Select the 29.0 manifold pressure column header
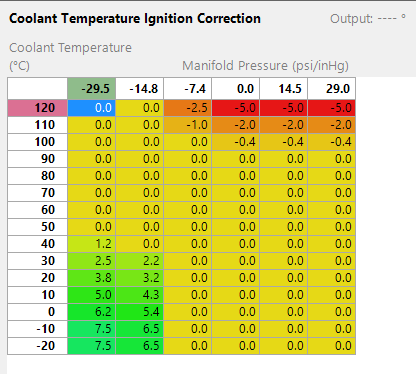416x374 pixels. (x=332, y=89)
